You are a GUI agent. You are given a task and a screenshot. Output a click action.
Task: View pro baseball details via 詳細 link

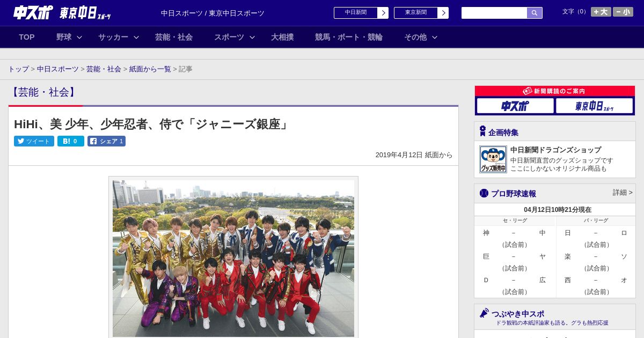623,193
